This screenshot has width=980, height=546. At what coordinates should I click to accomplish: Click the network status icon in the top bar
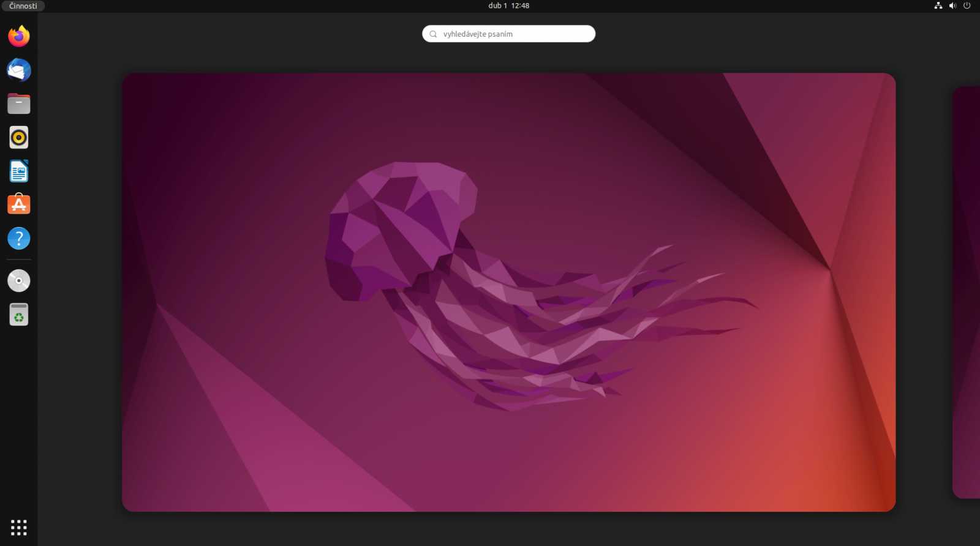938,6
